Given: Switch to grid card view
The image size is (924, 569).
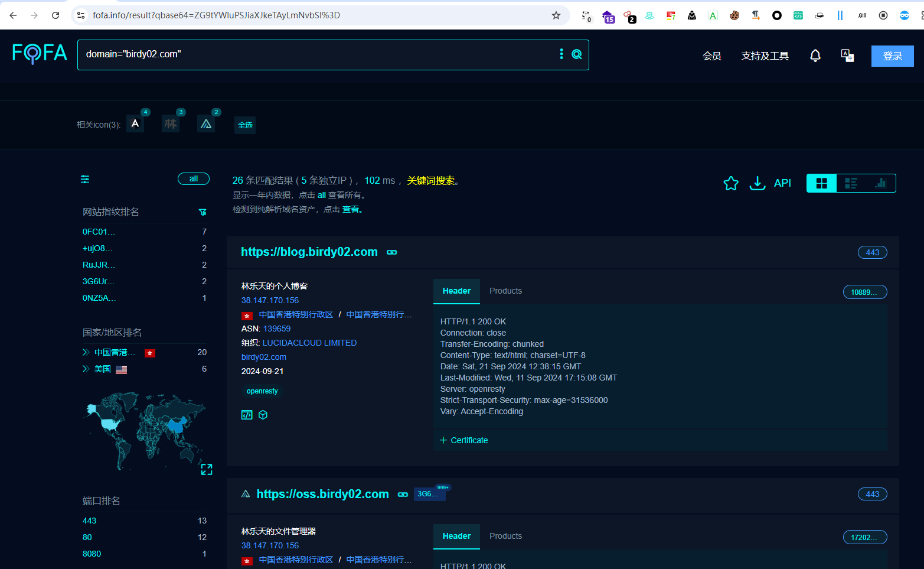Looking at the screenshot, I should (821, 183).
